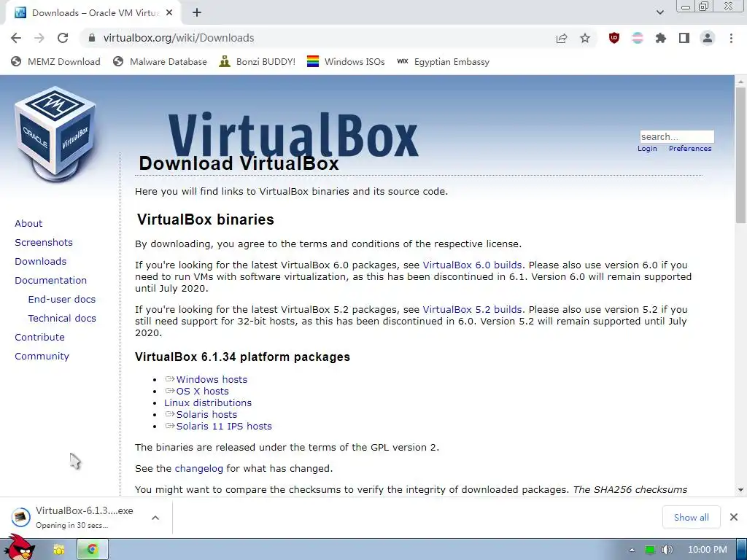Open the file explorer taskbar icon
This screenshot has height=560, width=747.
[x=59, y=550]
